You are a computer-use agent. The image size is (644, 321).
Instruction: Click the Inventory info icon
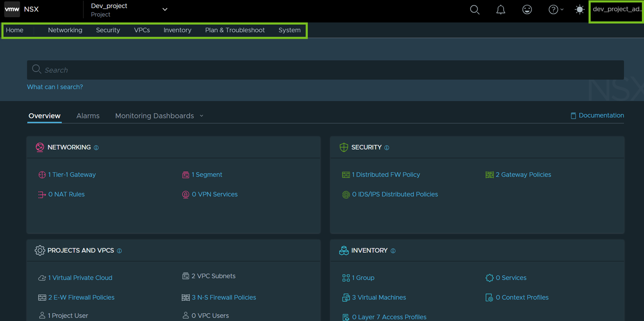[393, 251]
